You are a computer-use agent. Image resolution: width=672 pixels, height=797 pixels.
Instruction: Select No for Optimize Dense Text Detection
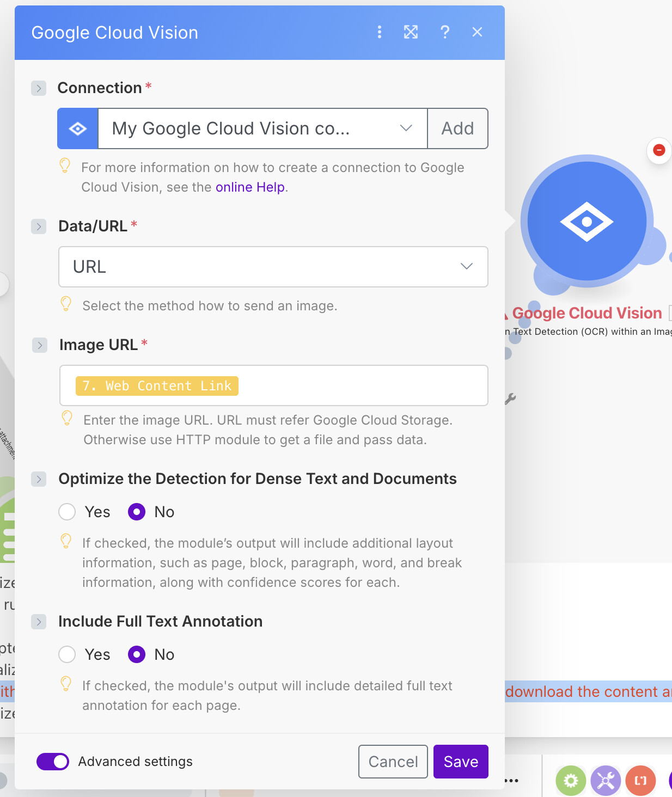point(137,512)
